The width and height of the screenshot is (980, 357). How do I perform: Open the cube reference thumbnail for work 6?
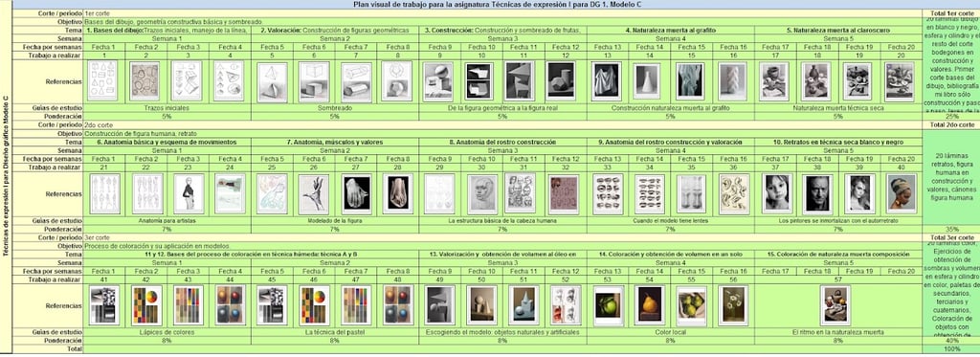314,82
